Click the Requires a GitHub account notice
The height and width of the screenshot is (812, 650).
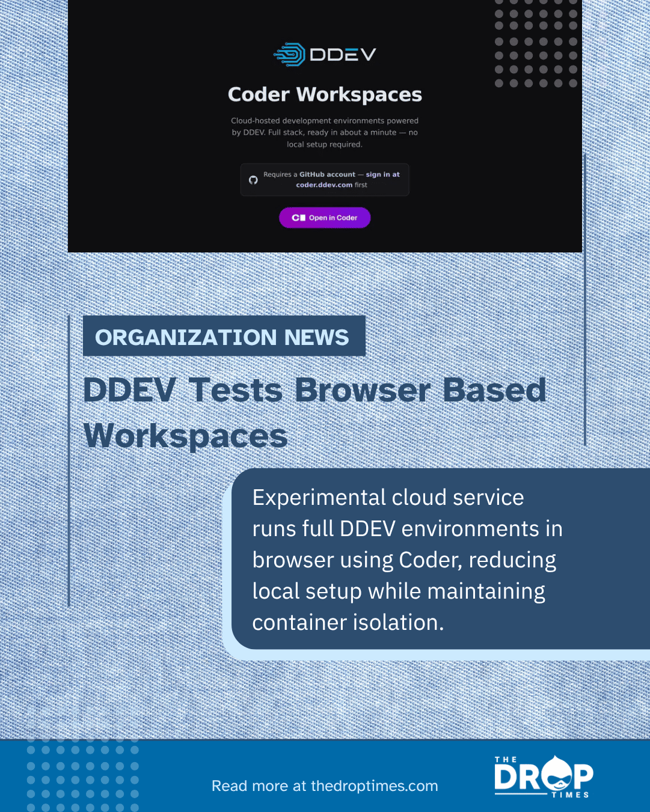(x=325, y=180)
